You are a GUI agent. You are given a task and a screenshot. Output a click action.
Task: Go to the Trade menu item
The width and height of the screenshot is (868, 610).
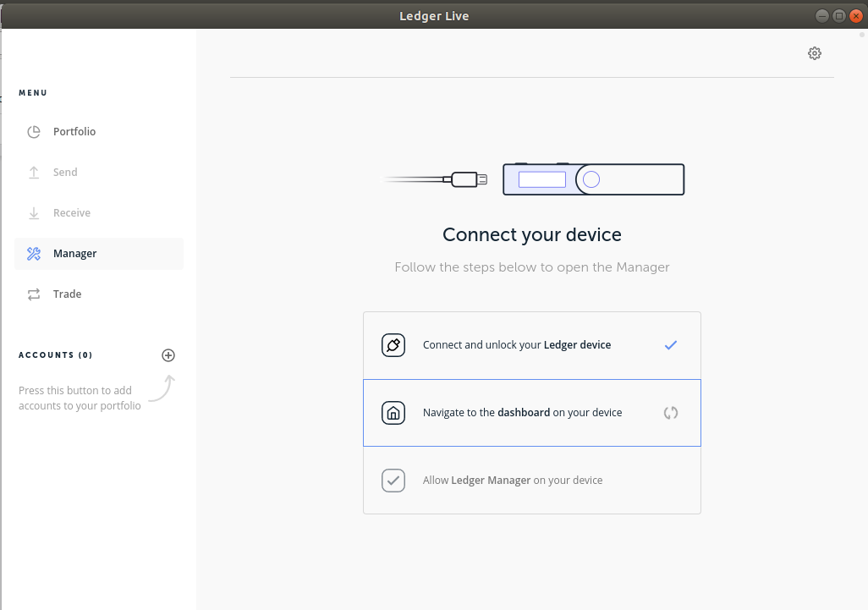(x=98, y=294)
